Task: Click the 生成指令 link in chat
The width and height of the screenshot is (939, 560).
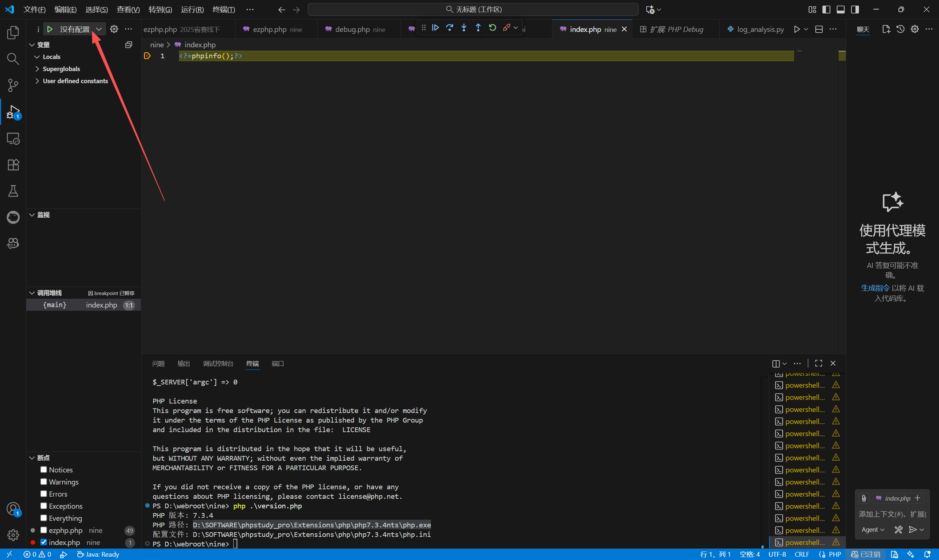Action: 875,288
